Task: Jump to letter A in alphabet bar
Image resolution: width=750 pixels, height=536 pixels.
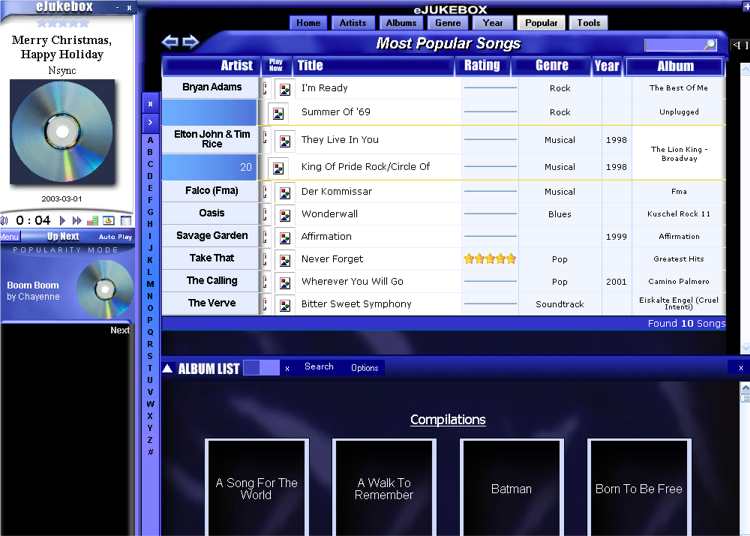Action: click(x=150, y=140)
